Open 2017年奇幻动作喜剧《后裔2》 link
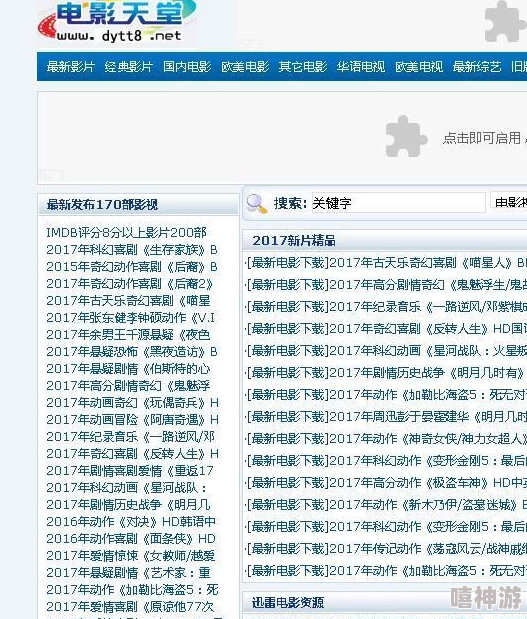The width and height of the screenshot is (527, 619). tap(129, 284)
